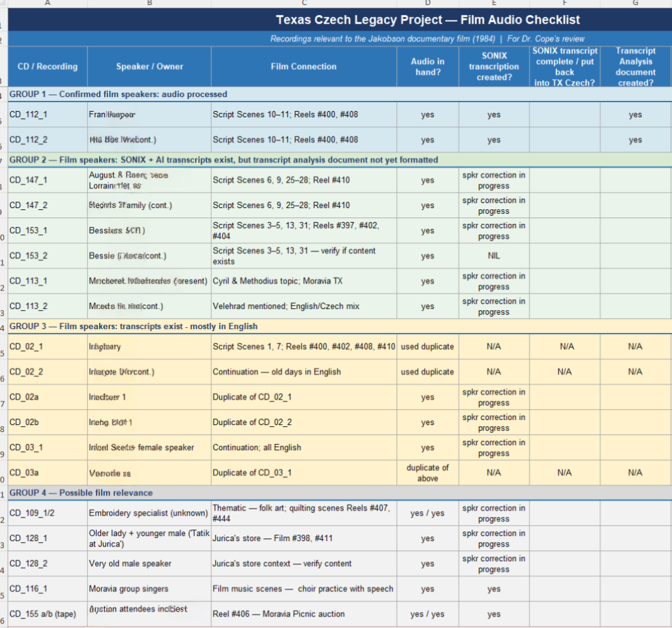Image resolution: width=672 pixels, height=628 pixels.
Task: Click 'used duplicate' in CD_02_1 row
Action: click(428, 347)
